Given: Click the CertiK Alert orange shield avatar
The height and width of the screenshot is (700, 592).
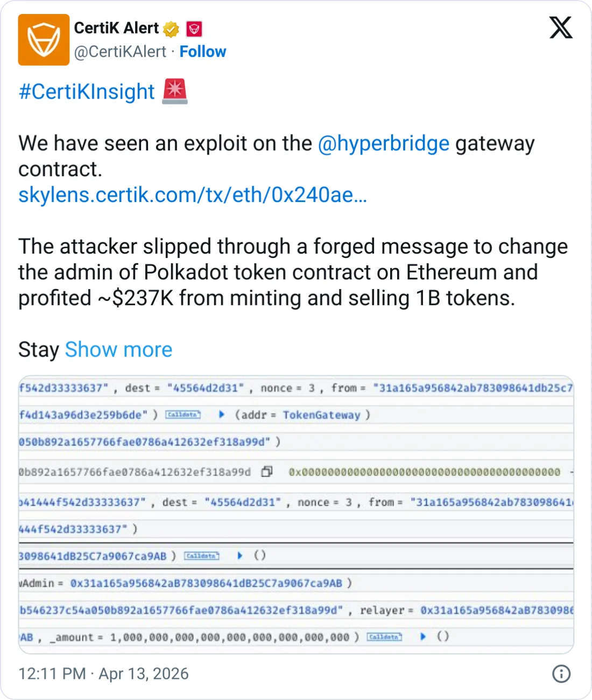Looking at the screenshot, I should coord(44,40).
